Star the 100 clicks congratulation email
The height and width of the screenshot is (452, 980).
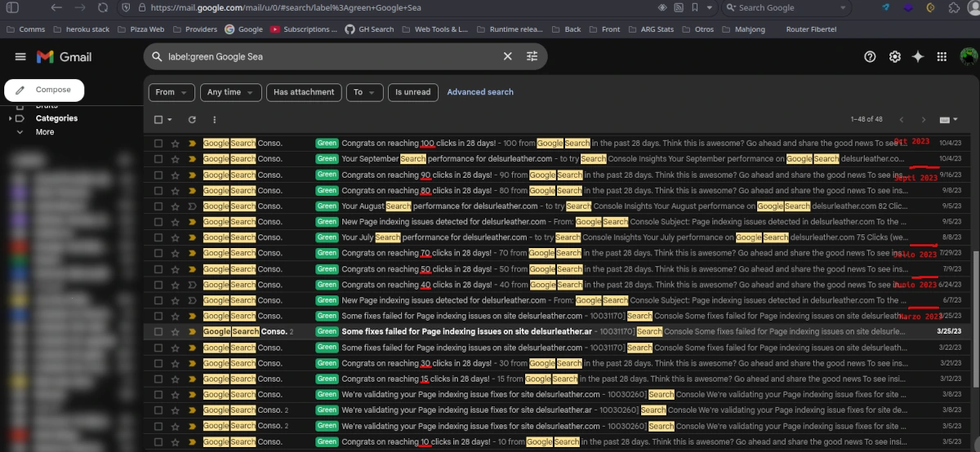point(175,144)
